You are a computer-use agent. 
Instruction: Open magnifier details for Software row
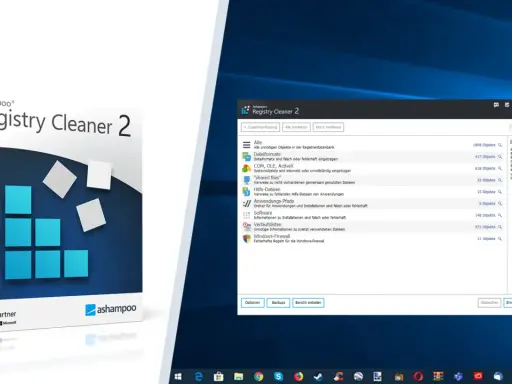pos(500,215)
